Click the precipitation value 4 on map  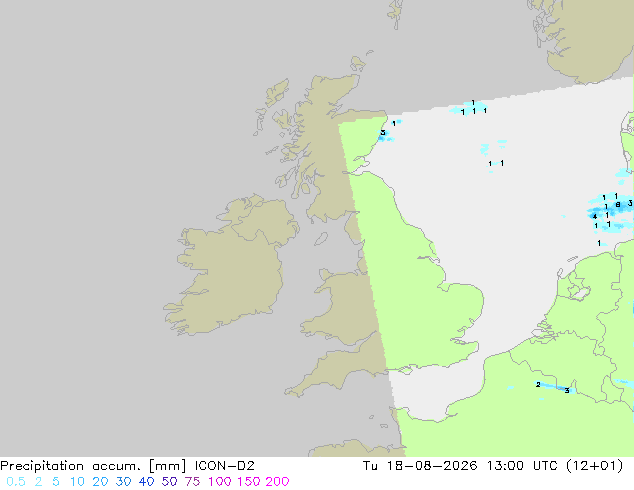coord(594,217)
